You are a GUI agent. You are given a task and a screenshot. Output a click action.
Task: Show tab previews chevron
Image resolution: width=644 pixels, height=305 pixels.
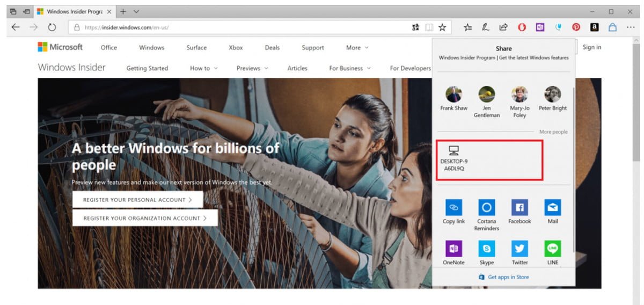[x=136, y=11]
